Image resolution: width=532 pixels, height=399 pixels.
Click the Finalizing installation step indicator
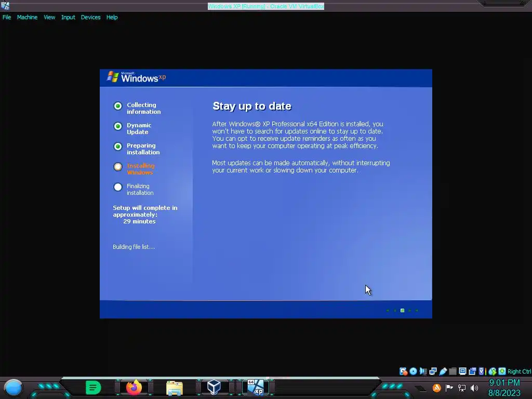click(x=118, y=187)
